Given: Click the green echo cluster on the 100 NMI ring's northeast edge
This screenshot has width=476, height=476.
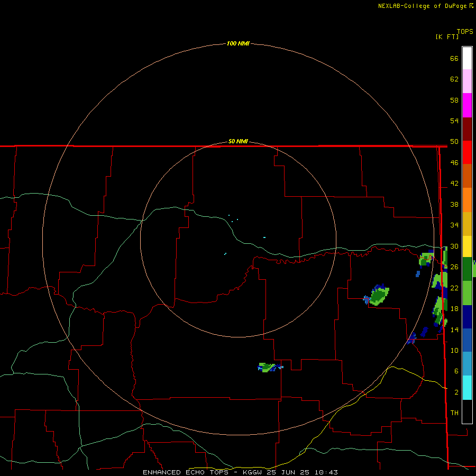Looking at the screenshot, I should tap(426, 259).
